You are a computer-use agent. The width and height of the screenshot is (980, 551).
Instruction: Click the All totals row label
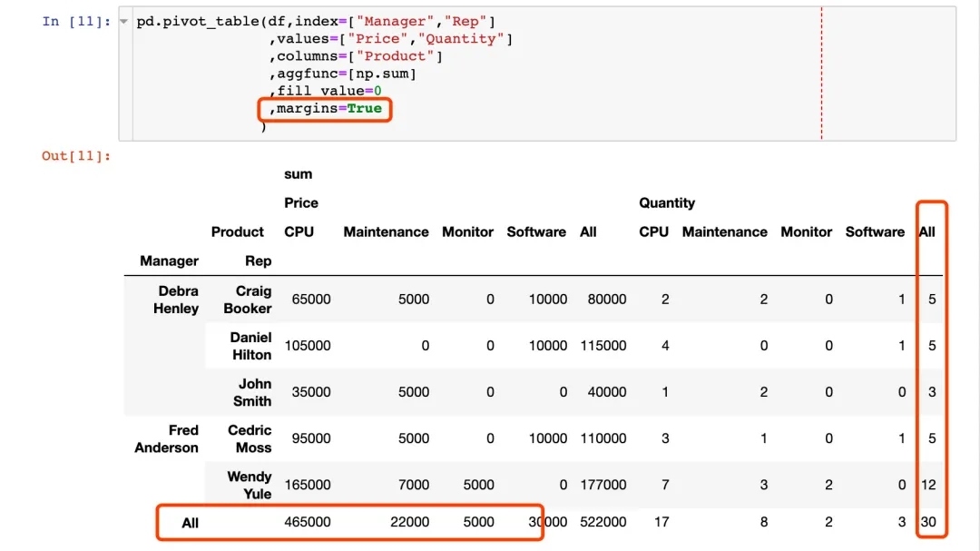190,523
